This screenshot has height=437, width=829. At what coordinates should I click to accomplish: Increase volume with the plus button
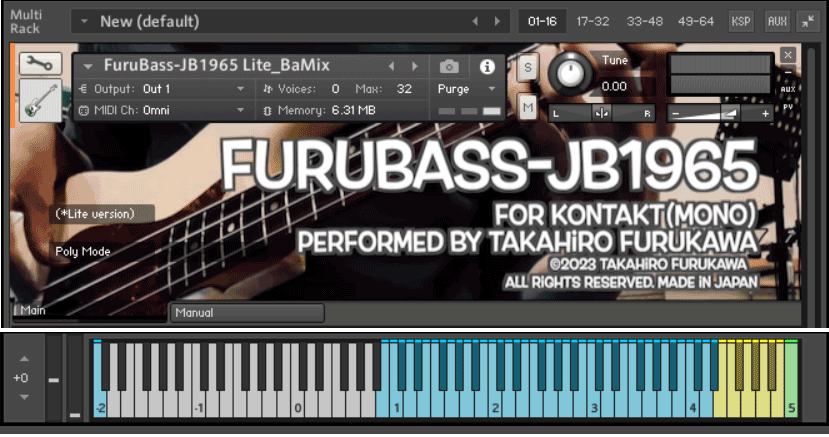[x=765, y=114]
